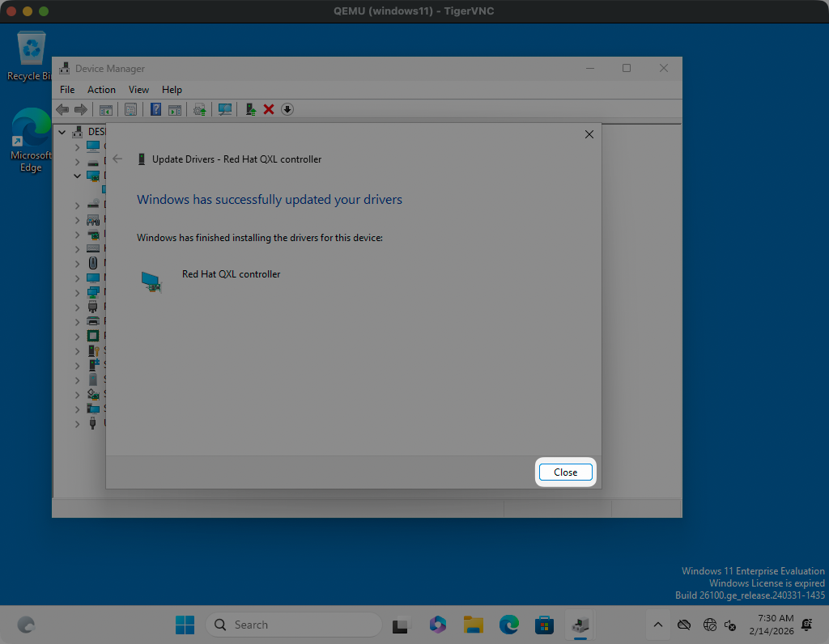The width and height of the screenshot is (829, 644).
Task: Click Show/Hide Console Tree toolbar icon
Action: (105, 109)
